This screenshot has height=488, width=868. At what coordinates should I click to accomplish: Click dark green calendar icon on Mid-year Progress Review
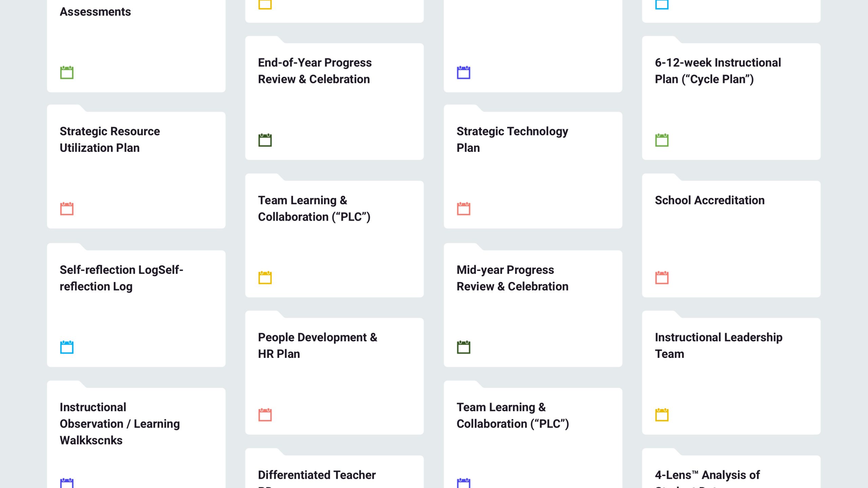(463, 347)
